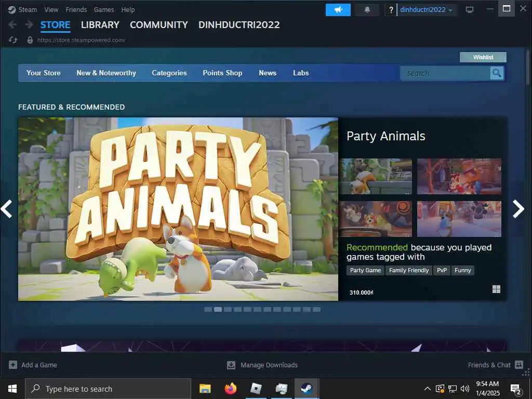This screenshot has width=532, height=399.
Task: Open the Party Animals main banner image
Action: [x=178, y=209]
